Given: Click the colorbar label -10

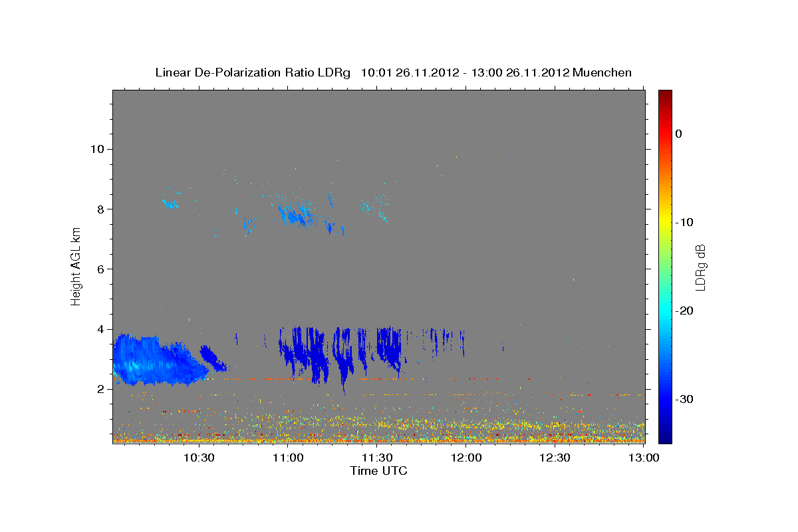Looking at the screenshot, I should point(684,222).
